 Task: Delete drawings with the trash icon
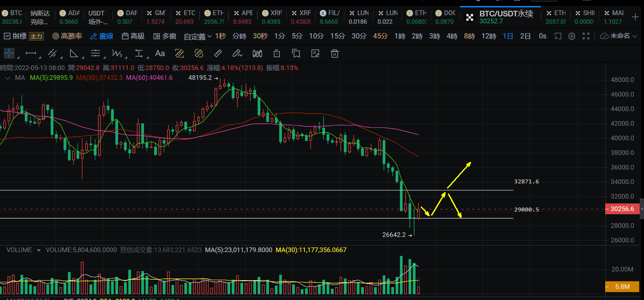pyautogui.click(x=335, y=54)
